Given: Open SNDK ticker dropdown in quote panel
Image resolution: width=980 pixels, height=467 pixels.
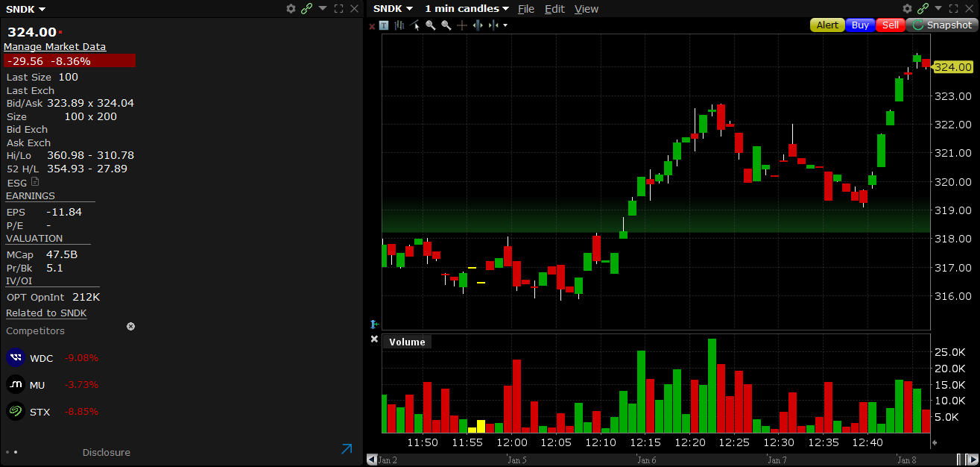Looking at the screenshot, I should (26, 9).
